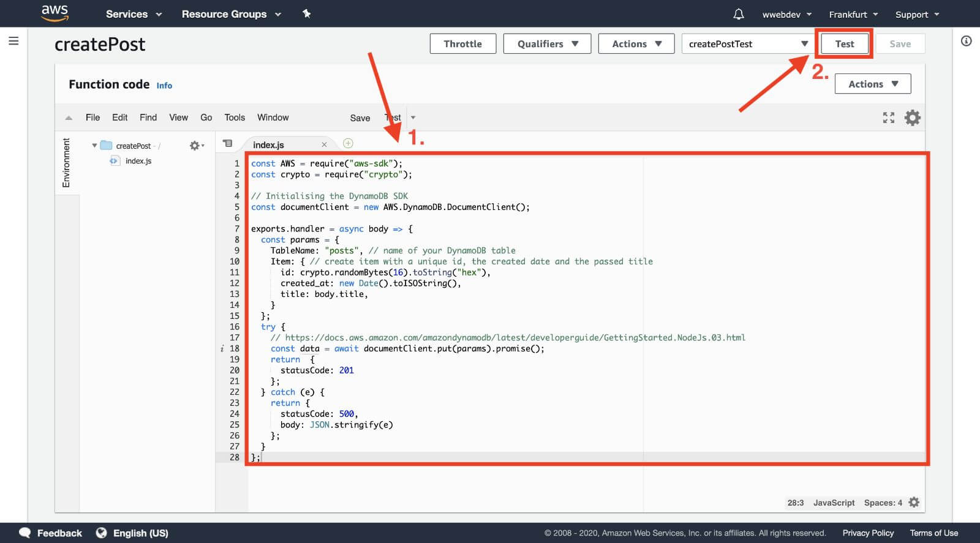Open the Terms of Use link
This screenshot has height=543, width=980.
tap(934, 533)
